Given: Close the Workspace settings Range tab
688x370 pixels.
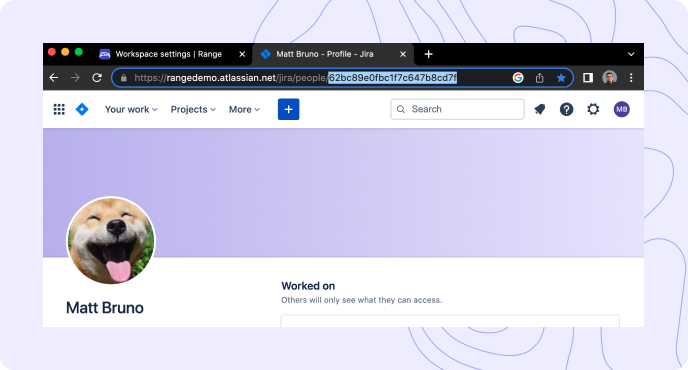Looking at the screenshot, I should (242, 54).
